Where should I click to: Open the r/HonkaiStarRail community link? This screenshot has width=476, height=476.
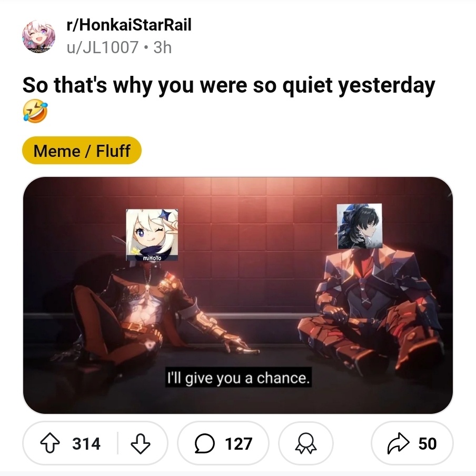129,25
